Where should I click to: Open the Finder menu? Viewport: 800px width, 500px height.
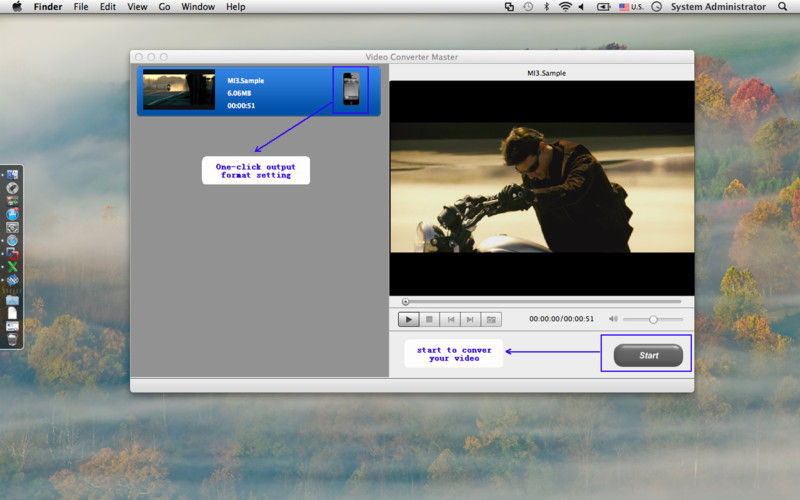click(x=48, y=7)
